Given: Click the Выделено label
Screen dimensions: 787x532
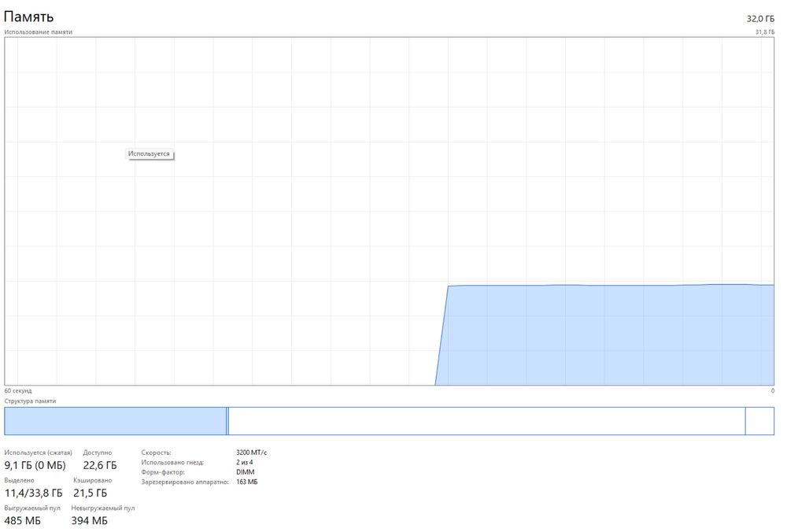Looking at the screenshot, I should (x=19, y=480).
